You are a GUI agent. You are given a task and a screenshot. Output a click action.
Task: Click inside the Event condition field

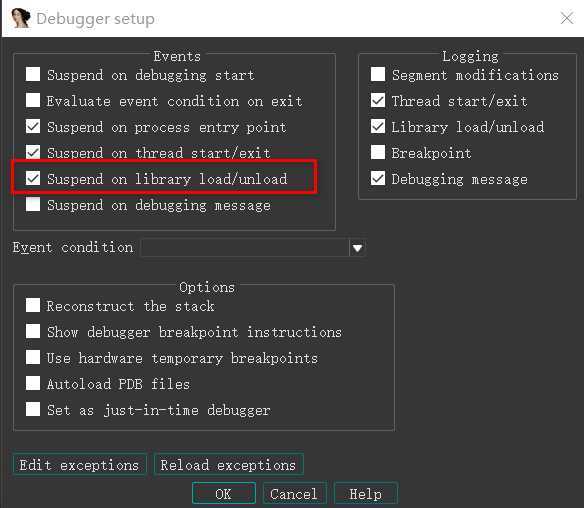click(x=245, y=248)
